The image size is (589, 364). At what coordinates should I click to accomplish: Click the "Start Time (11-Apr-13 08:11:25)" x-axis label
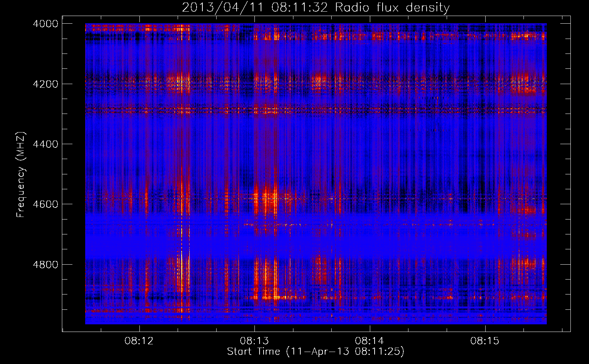[x=316, y=352]
